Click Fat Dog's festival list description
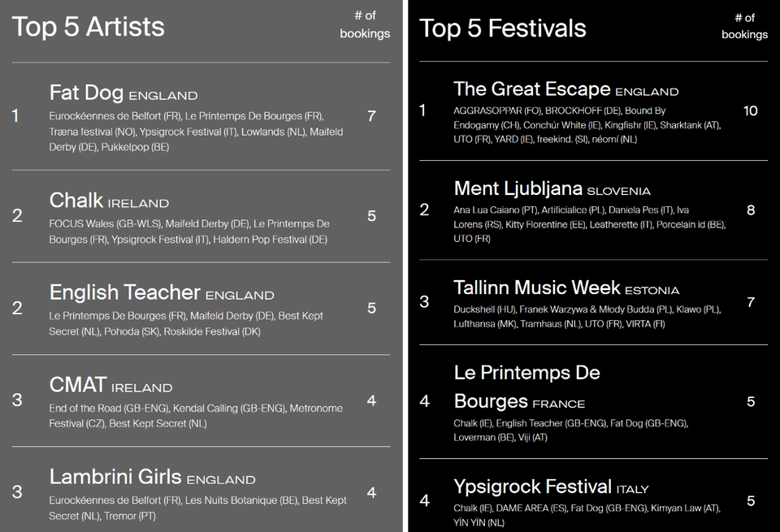780x532 pixels. click(x=196, y=132)
